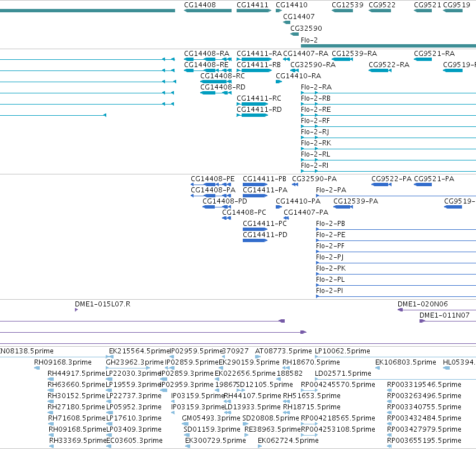Open the CG14410-RA transcript label
Viewport: 476px width, 449px height.
pyautogui.click(x=299, y=76)
